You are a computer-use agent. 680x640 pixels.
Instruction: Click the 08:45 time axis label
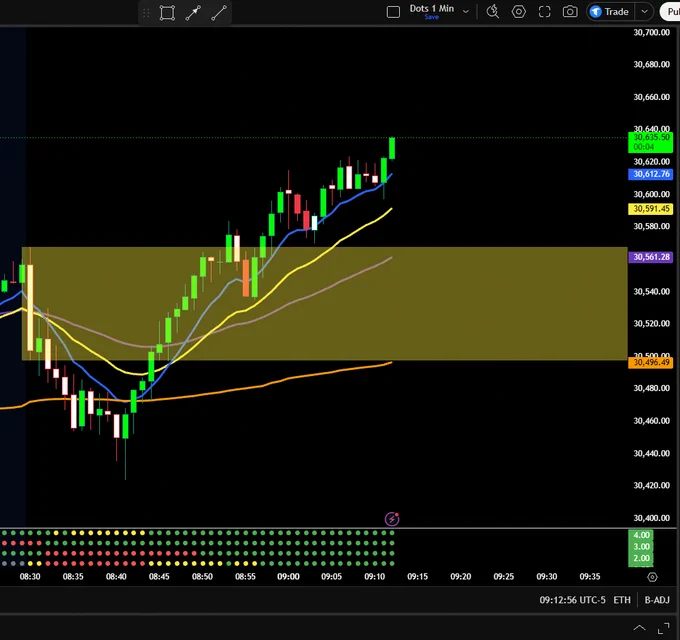click(159, 577)
